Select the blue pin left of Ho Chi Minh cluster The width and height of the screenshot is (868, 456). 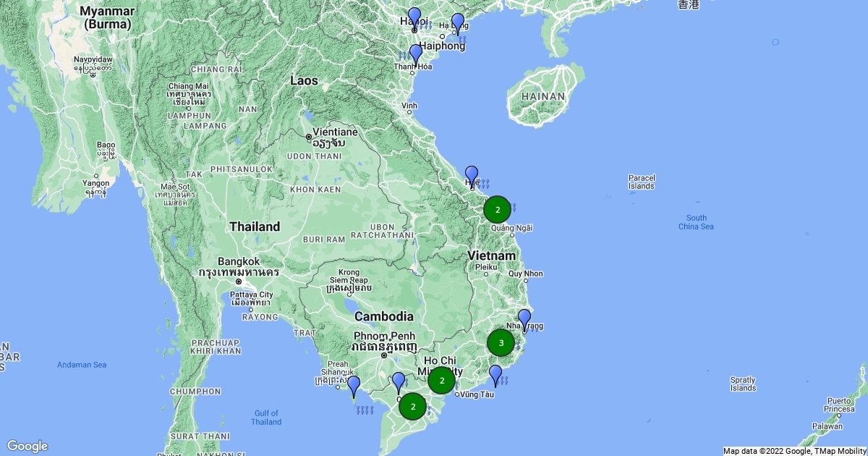[x=398, y=382]
